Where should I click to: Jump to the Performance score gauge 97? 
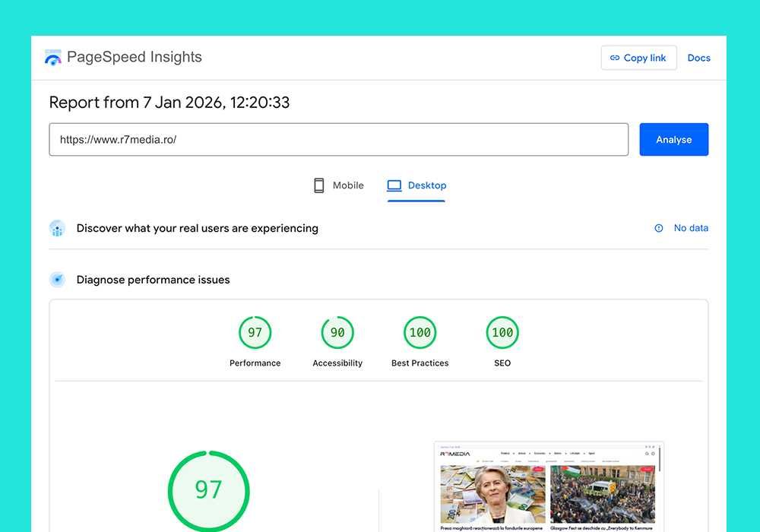[255, 332]
